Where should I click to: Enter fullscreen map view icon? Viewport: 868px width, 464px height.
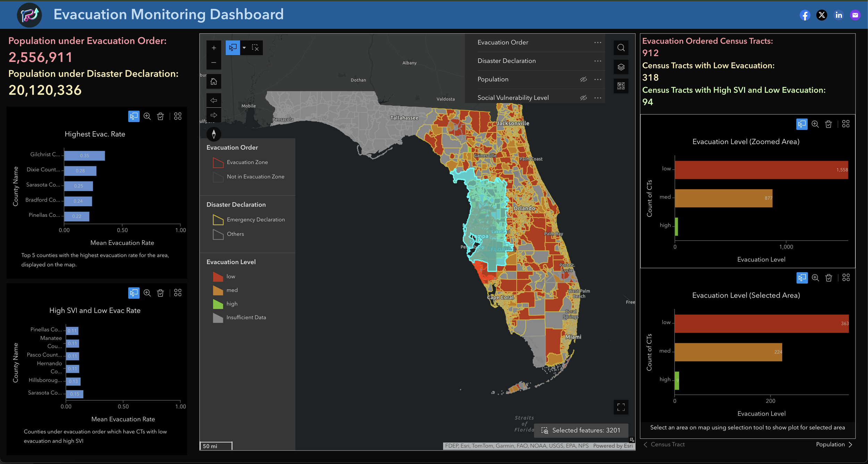pyautogui.click(x=621, y=407)
